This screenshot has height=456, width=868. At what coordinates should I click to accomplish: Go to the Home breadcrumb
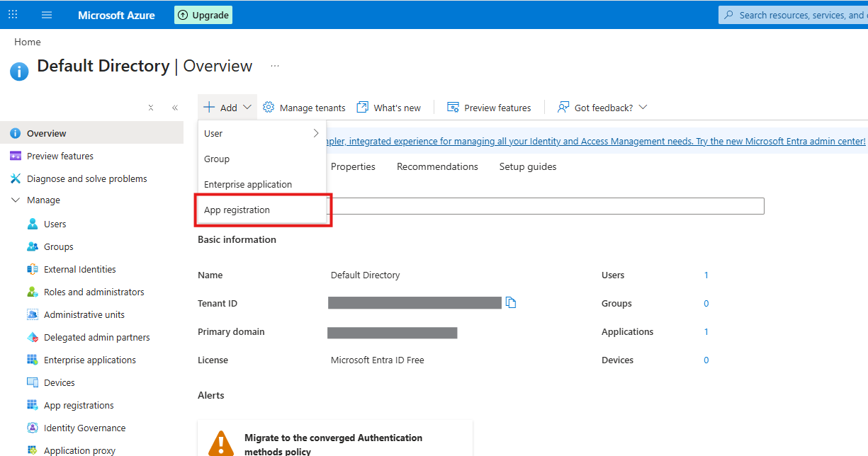[x=28, y=42]
